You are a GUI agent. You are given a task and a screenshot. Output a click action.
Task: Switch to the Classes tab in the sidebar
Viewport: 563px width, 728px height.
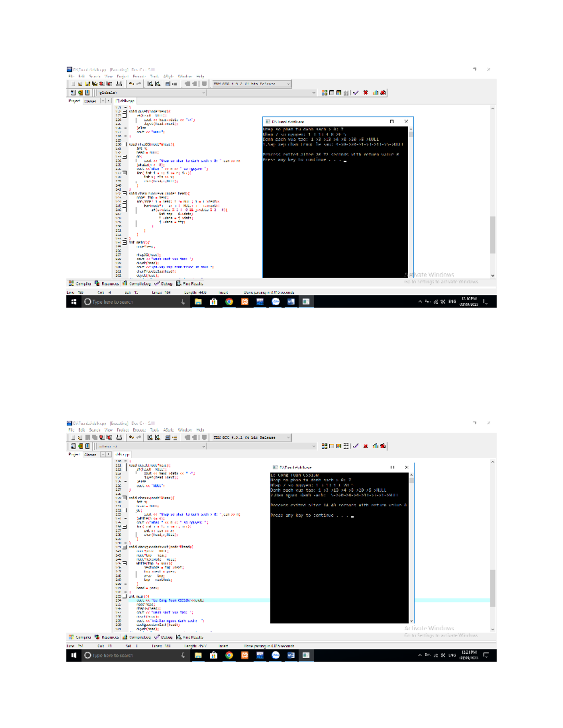(90, 100)
